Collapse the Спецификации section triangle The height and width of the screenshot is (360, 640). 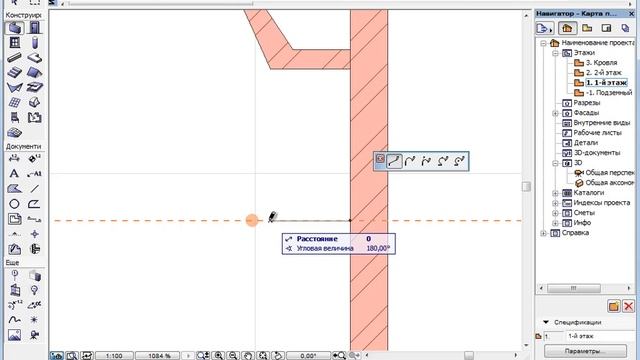click(546, 322)
